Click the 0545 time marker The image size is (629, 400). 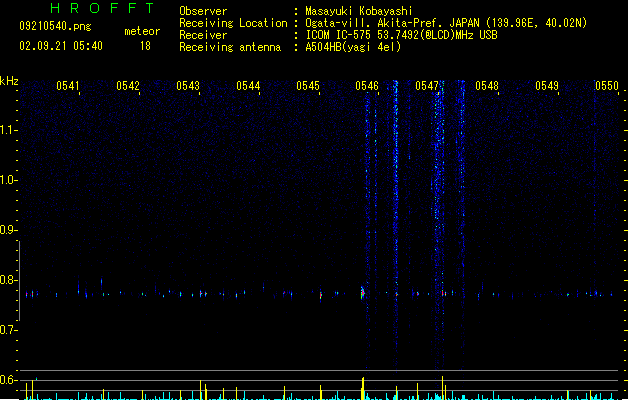308,86
